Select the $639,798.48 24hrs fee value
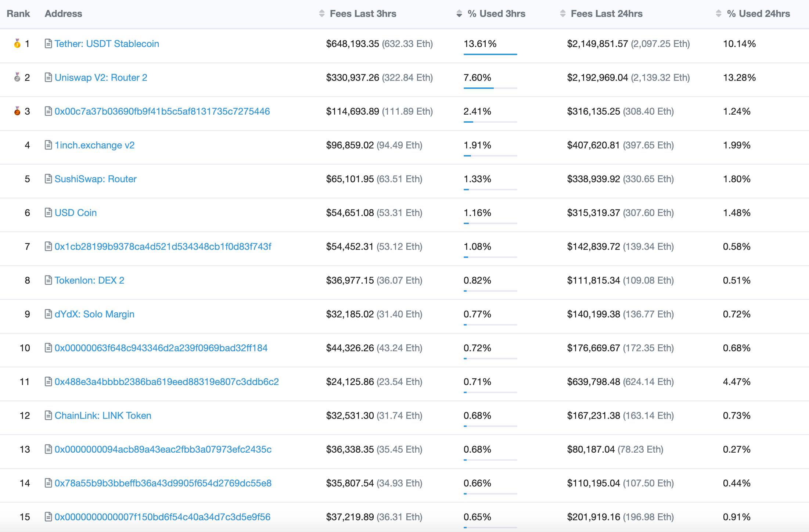Screen dimensions: 809x532 (594, 382)
